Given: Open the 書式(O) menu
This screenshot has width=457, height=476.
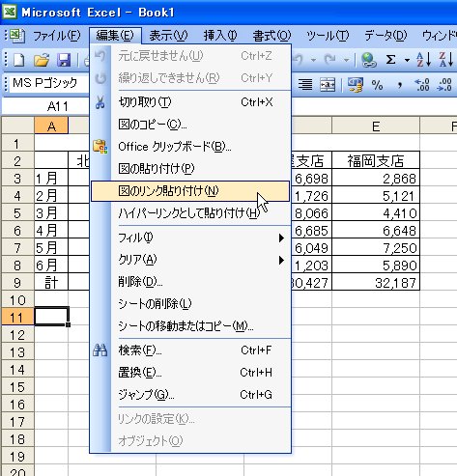Looking at the screenshot, I should click(271, 36).
